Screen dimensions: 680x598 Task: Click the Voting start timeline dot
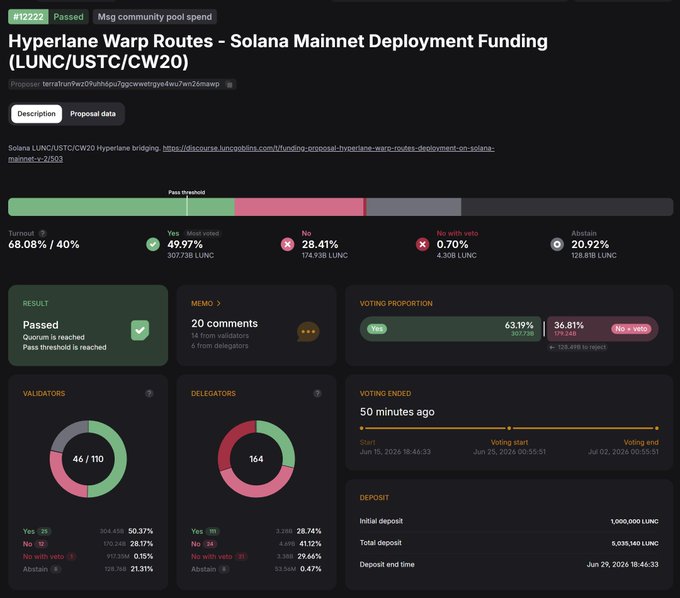[509, 428]
